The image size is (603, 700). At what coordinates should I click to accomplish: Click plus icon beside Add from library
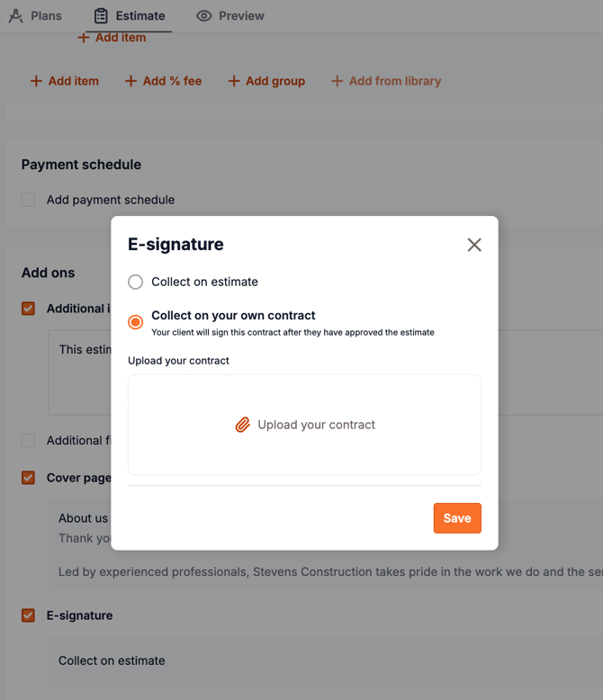(x=337, y=81)
